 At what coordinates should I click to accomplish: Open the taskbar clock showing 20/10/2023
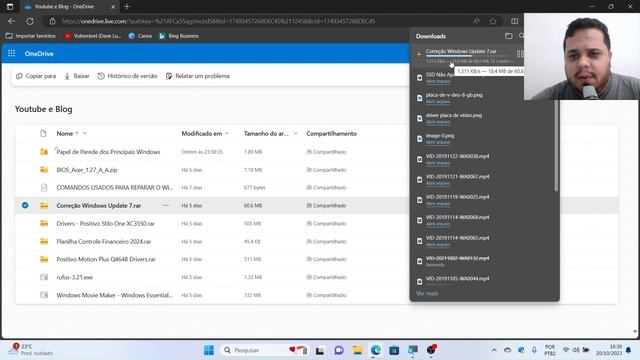pyautogui.click(x=609, y=350)
